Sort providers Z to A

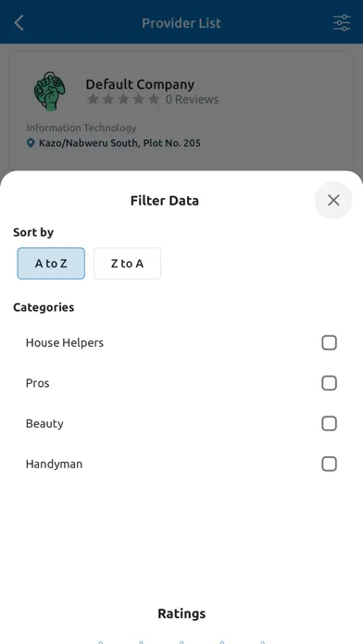[127, 264]
